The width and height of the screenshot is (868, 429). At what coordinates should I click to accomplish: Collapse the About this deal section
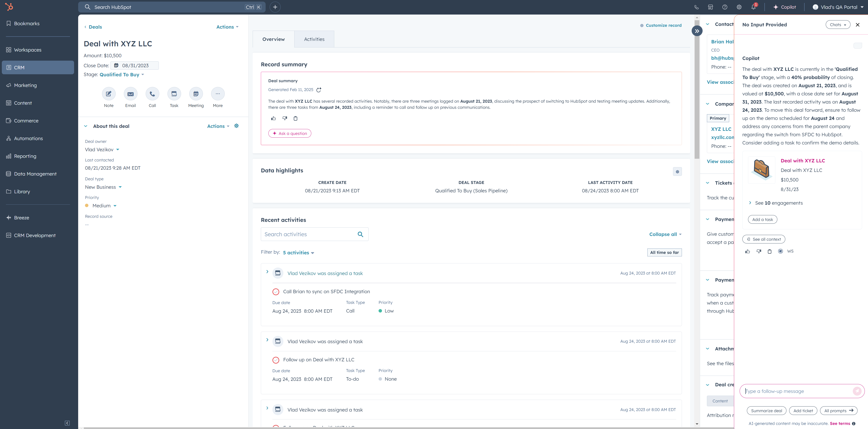[x=86, y=126]
